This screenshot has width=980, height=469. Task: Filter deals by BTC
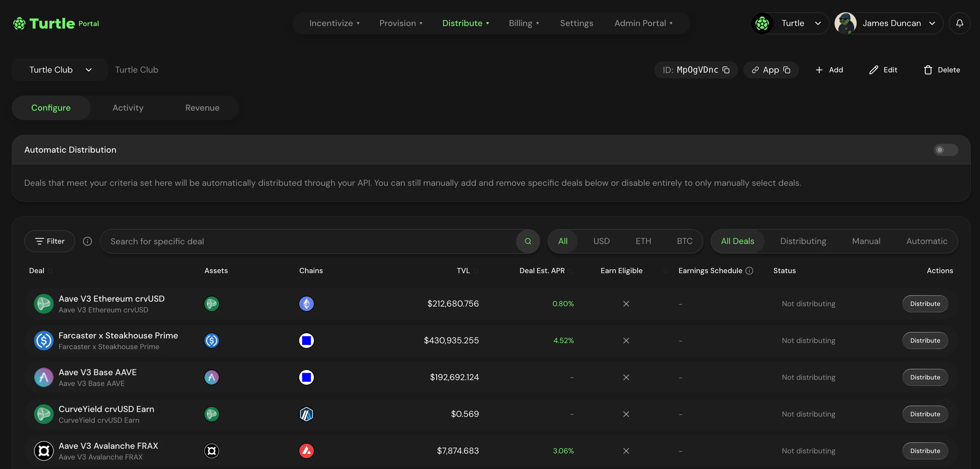tap(685, 241)
